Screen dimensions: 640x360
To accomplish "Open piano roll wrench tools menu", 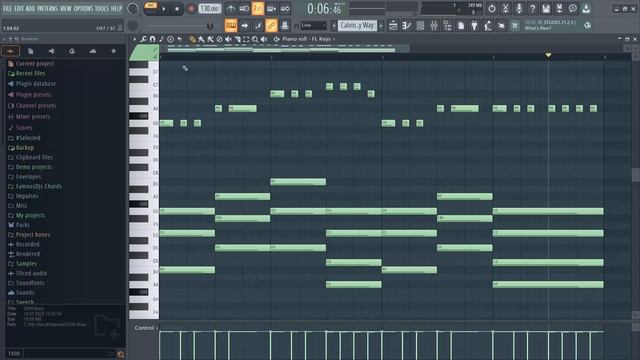I will coord(143,39).
